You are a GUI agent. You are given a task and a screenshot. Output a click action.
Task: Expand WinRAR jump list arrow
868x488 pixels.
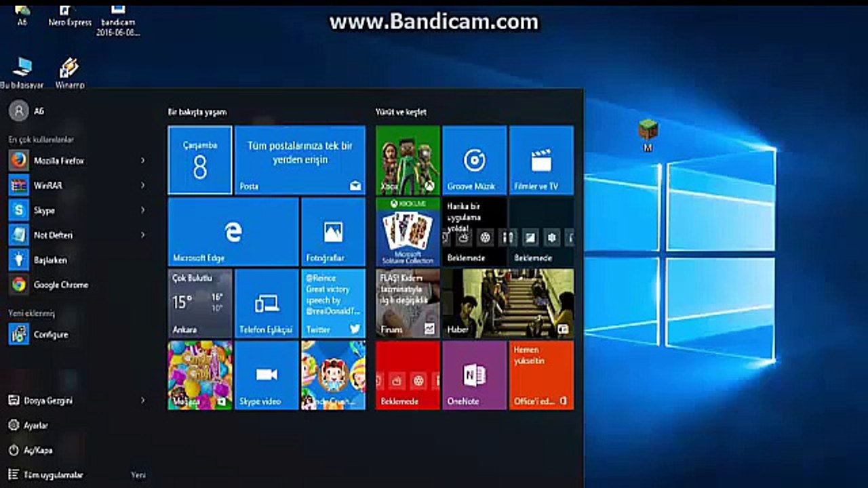(142, 185)
